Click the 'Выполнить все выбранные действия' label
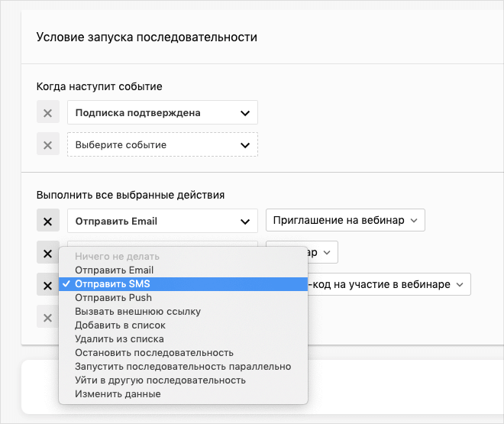Viewport: 504px width, 424px height. tap(131, 195)
